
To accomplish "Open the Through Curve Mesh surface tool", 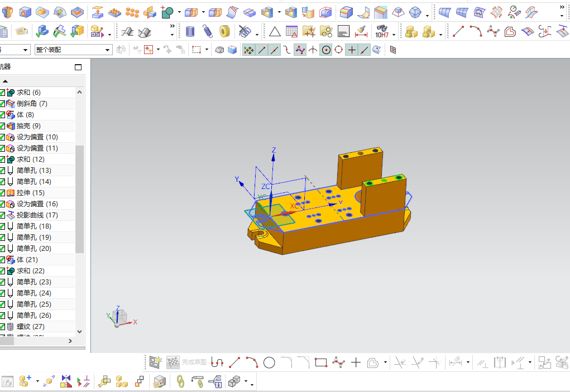I will (x=462, y=12).
